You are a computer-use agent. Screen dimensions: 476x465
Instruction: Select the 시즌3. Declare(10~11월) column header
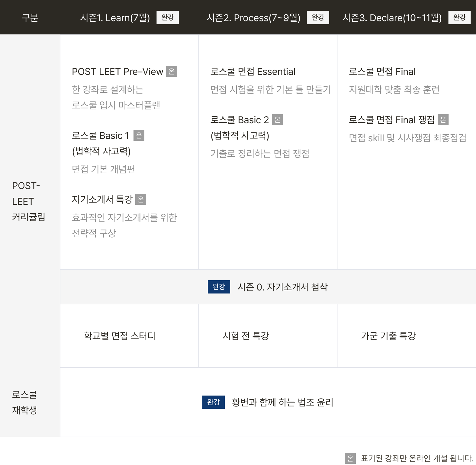392,18
